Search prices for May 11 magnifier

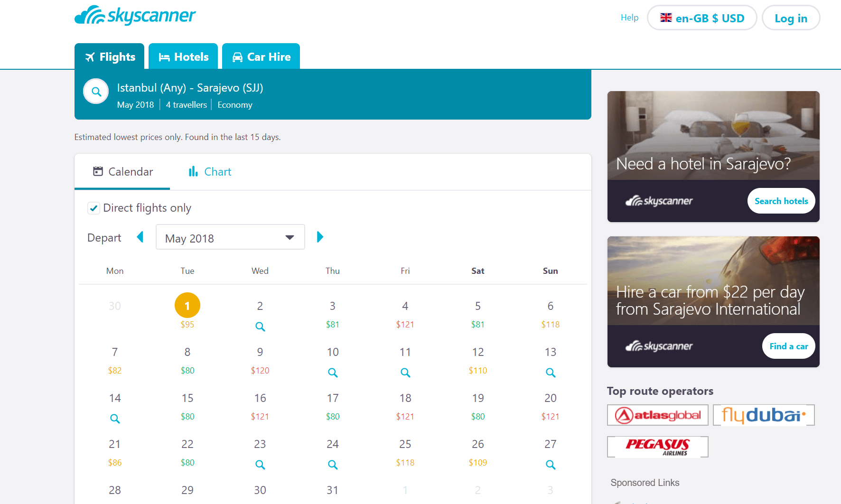tap(405, 373)
